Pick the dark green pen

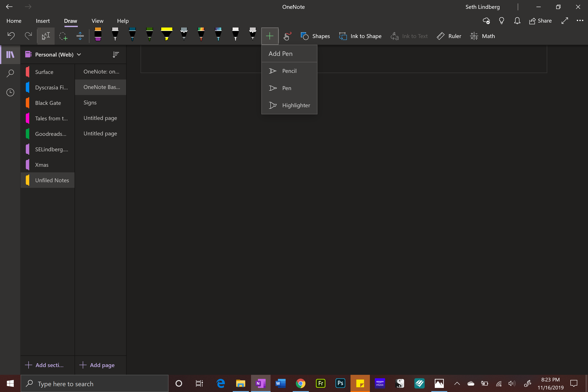tap(150, 35)
